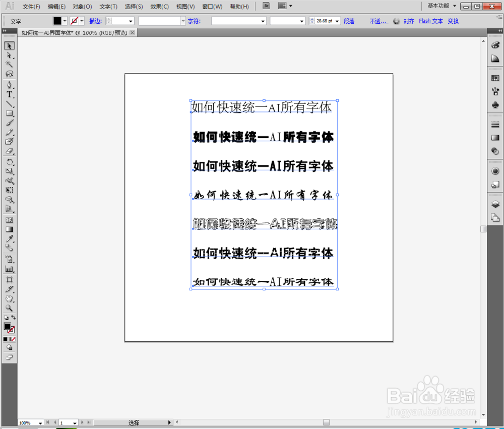Select the Scale tool
This screenshot has width=504, height=429.
(x=9, y=171)
